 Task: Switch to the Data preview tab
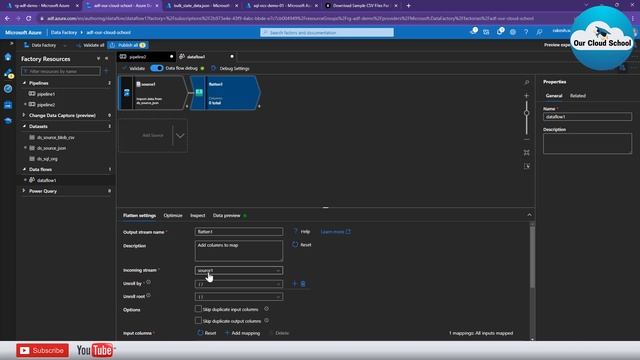227,216
